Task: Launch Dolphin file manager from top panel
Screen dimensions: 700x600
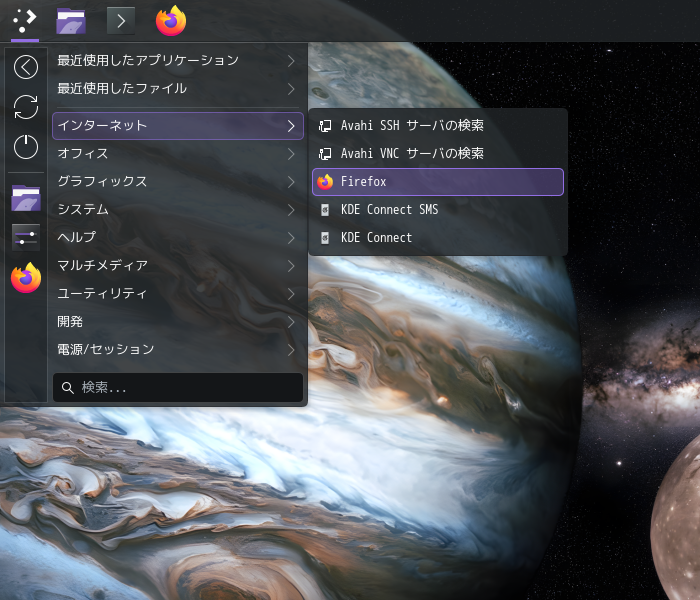Action: 71,21
